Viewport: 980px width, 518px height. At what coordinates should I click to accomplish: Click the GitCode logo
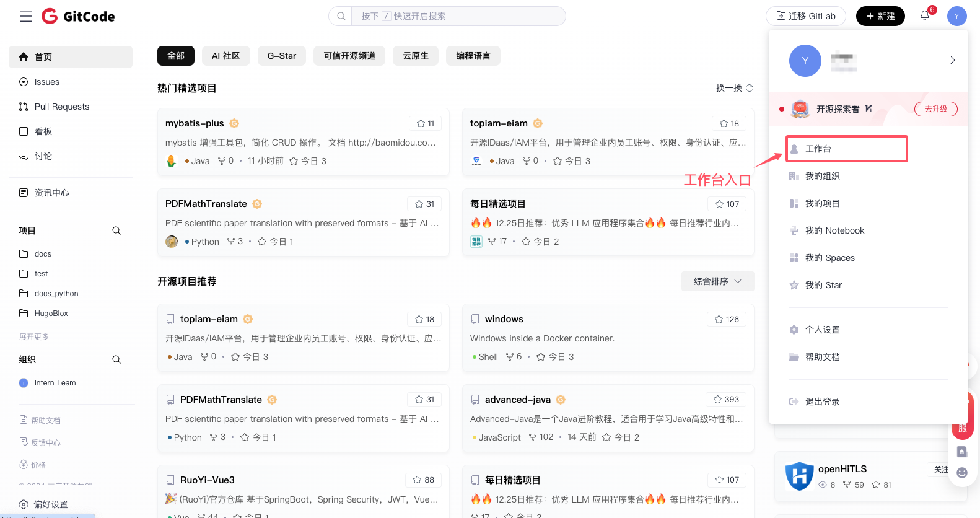click(78, 16)
